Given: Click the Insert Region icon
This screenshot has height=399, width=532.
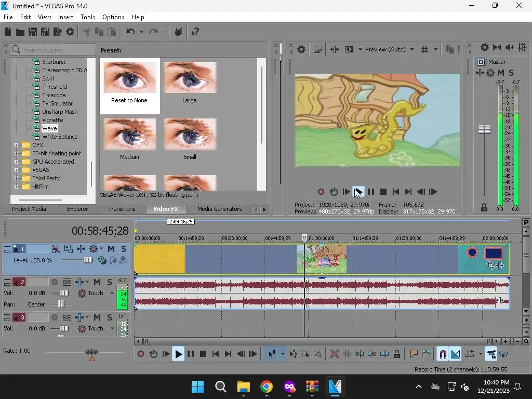Looking at the screenshot, I should [426, 354].
